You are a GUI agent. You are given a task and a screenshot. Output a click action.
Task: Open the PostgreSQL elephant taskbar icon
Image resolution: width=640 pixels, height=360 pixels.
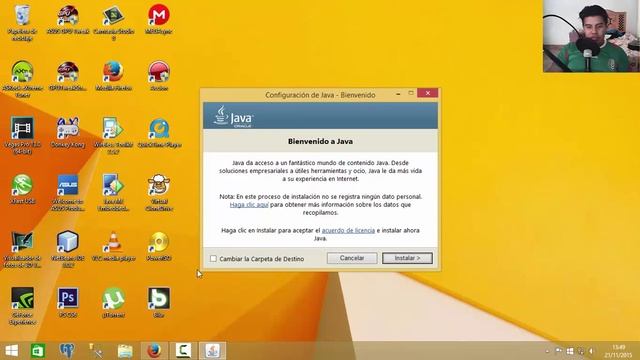click(x=67, y=351)
